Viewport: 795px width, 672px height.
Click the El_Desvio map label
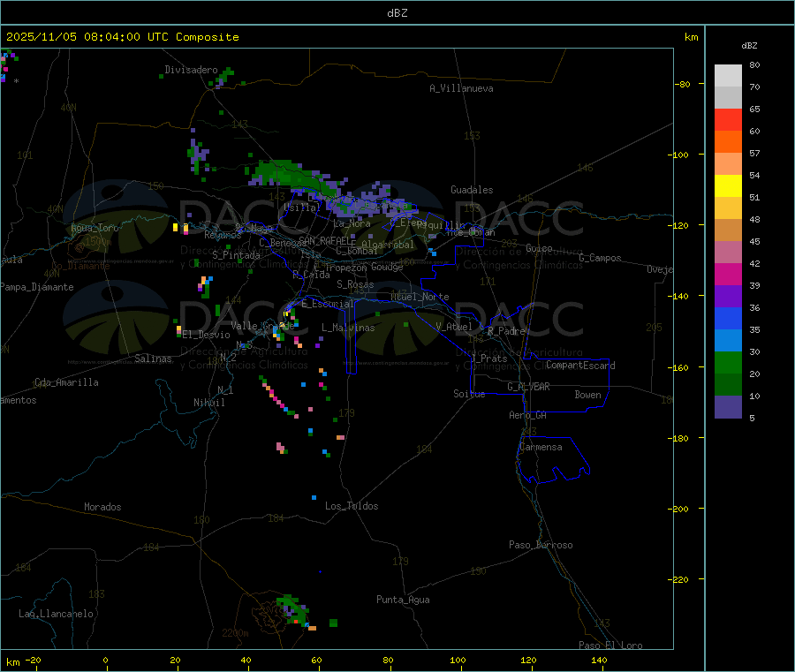[x=207, y=335]
